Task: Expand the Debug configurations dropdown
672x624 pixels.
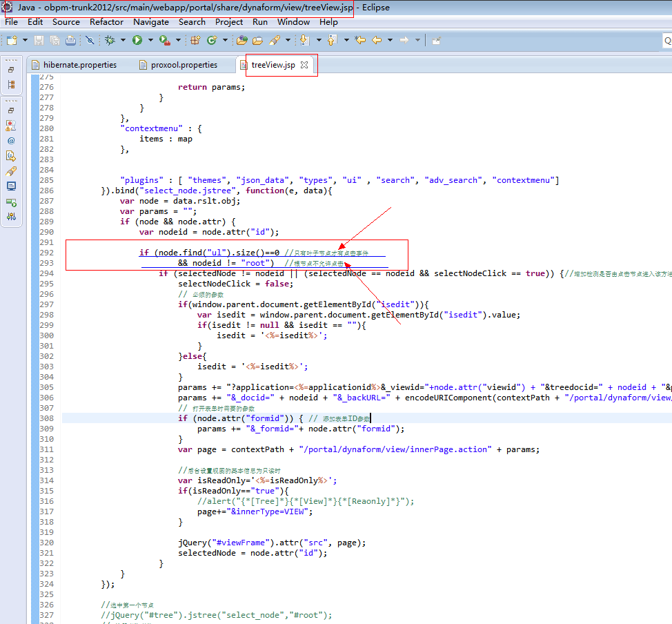Action: click(123, 40)
